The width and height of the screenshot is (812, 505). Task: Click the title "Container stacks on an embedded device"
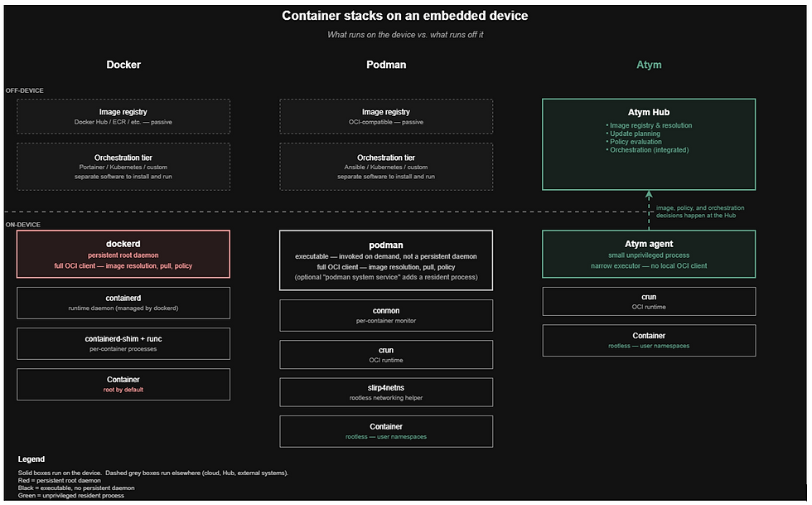(x=404, y=16)
